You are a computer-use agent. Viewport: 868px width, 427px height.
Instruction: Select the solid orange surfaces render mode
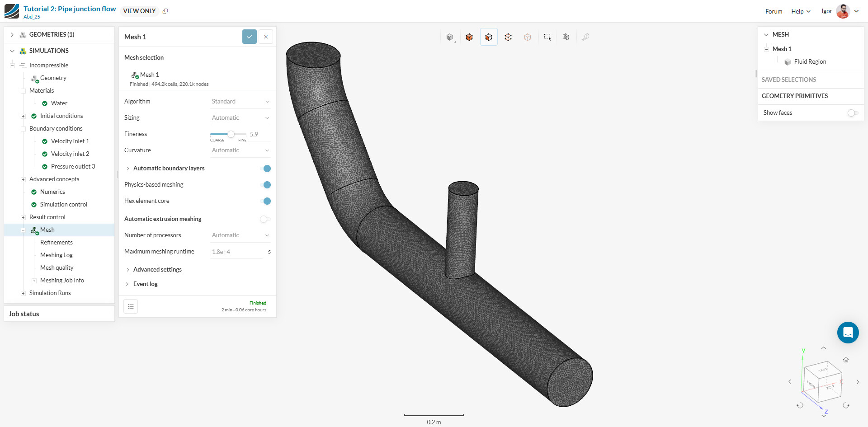click(469, 37)
